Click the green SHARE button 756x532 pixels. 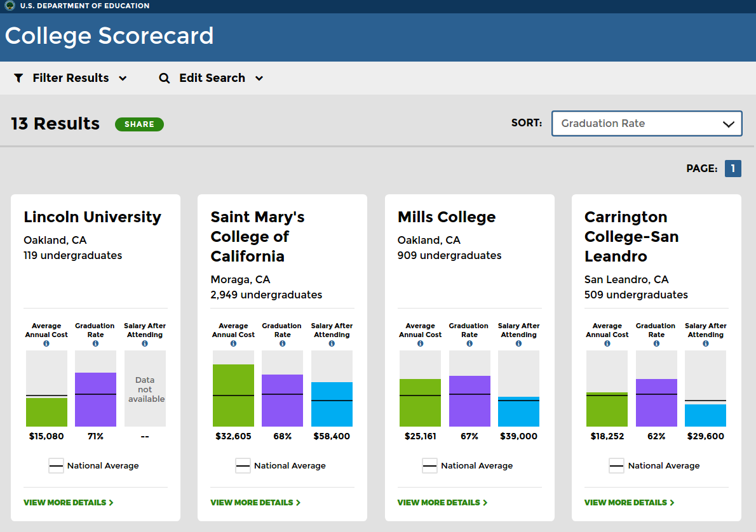pos(139,124)
